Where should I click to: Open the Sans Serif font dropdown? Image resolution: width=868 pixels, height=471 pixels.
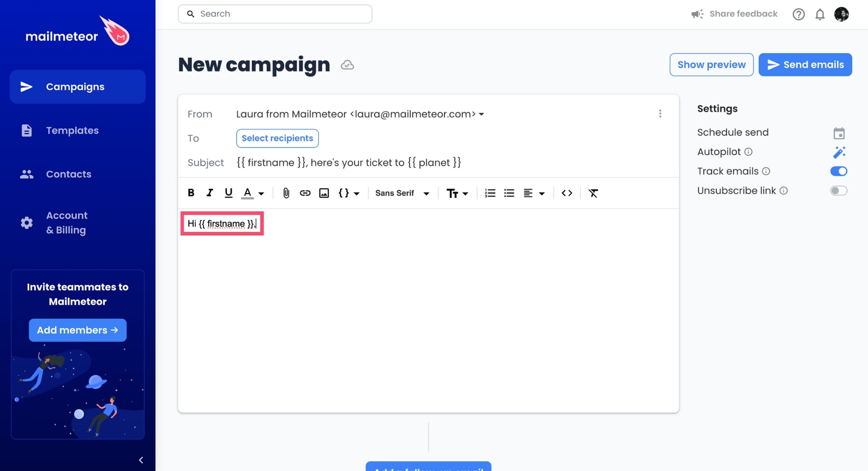coord(402,193)
